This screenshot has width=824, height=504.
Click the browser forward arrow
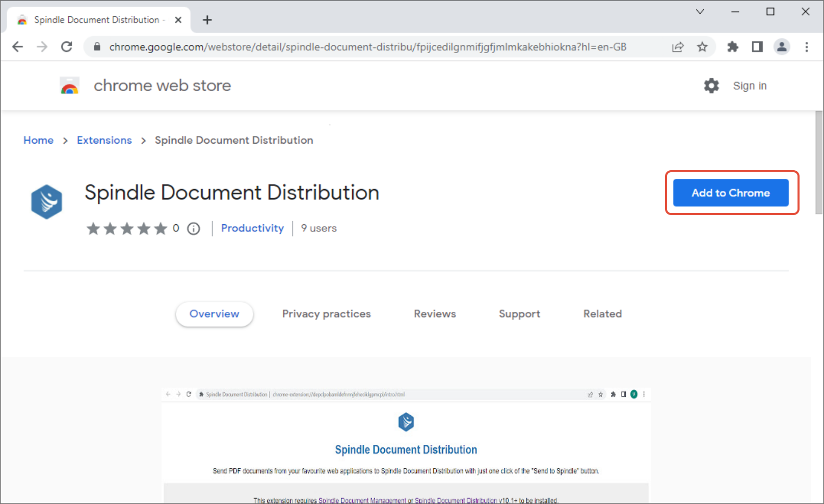pos(42,47)
